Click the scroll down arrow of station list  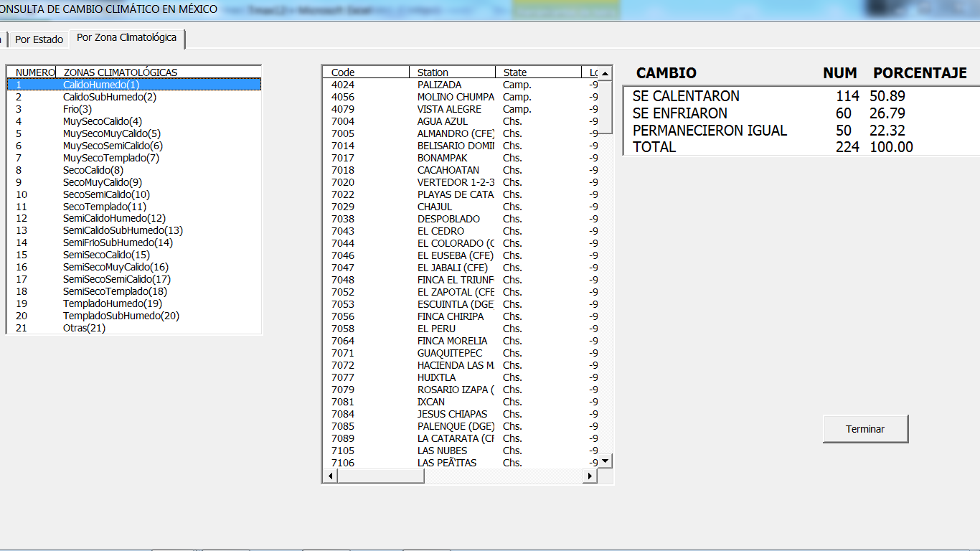point(606,461)
